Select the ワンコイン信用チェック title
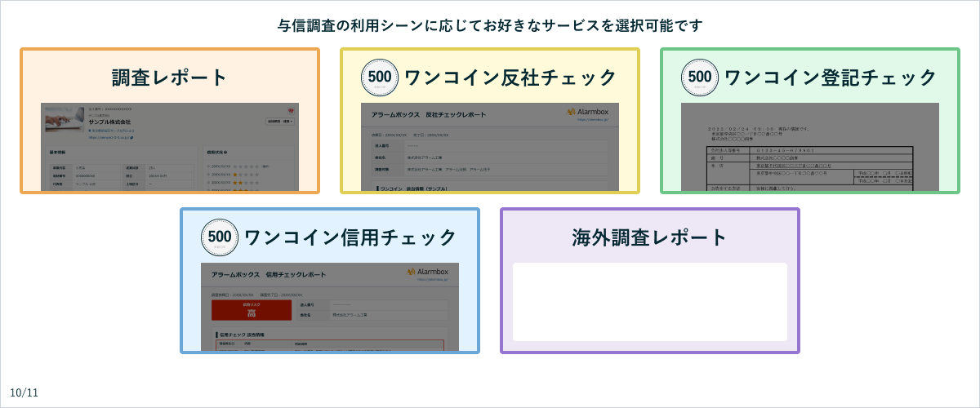This screenshot has width=980, height=408. point(350,237)
